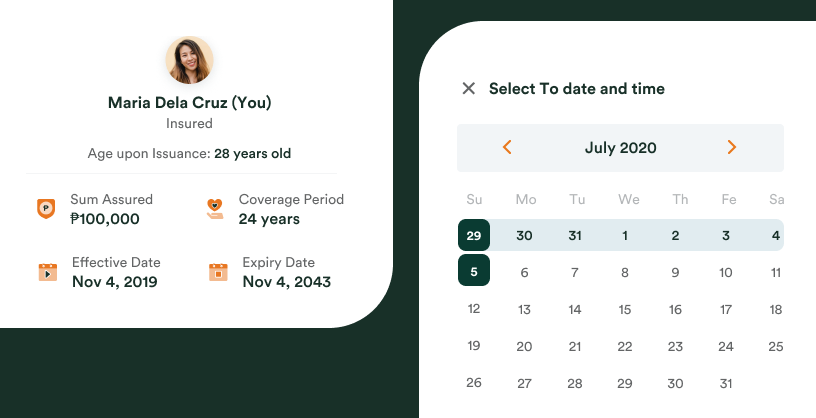Image resolution: width=816 pixels, height=418 pixels.
Task: Click Maria Dela Cruz profile photo
Action: [189, 60]
